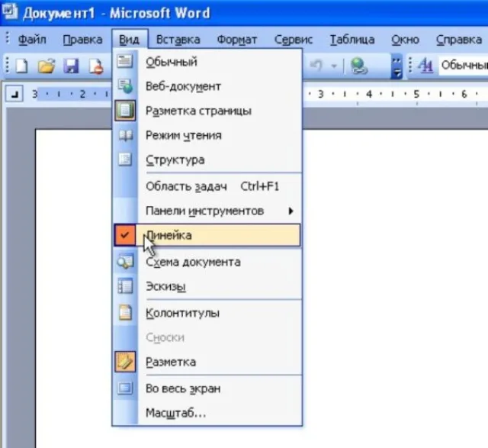Click the Insert Hyperlink globe icon
488x448 pixels.
[x=359, y=66]
